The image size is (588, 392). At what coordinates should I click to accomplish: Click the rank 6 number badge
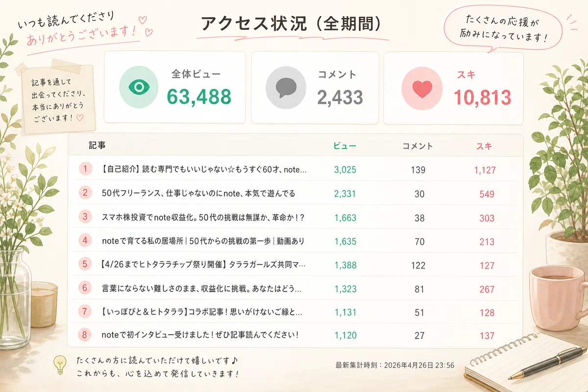pos(85,288)
